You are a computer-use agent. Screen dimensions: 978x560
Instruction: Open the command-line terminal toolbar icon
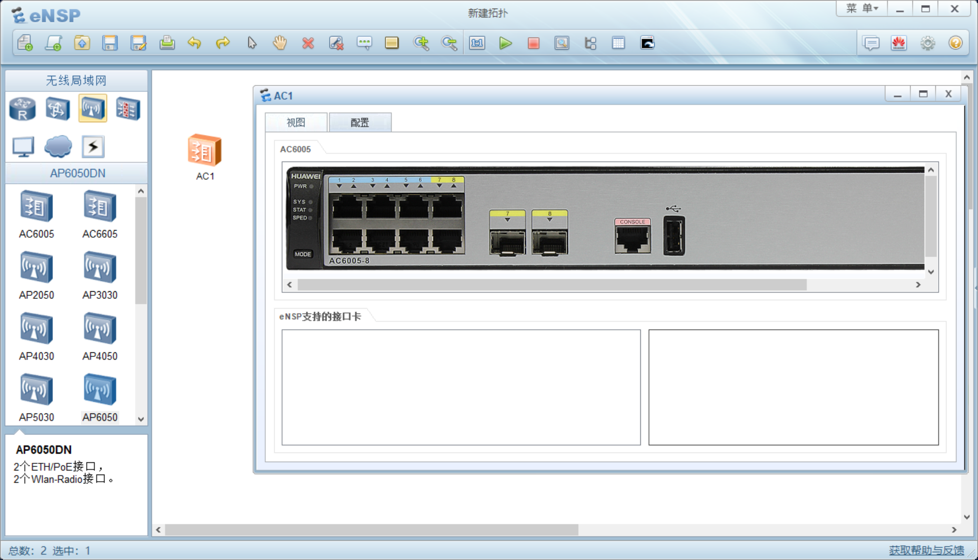[x=647, y=43]
